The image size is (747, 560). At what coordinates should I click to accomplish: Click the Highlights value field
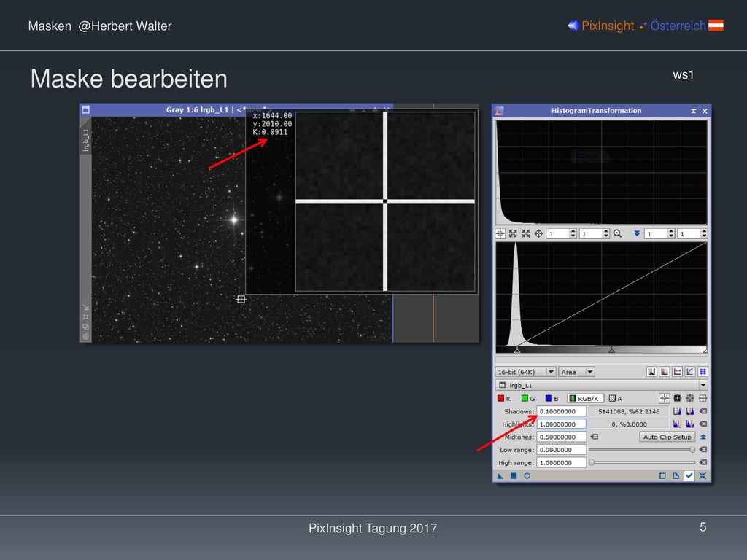coord(561,424)
